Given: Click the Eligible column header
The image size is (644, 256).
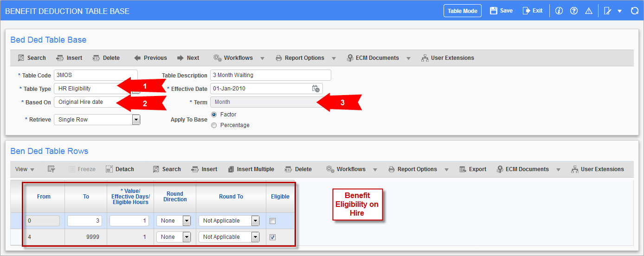Looking at the screenshot, I should [x=280, y=197].
